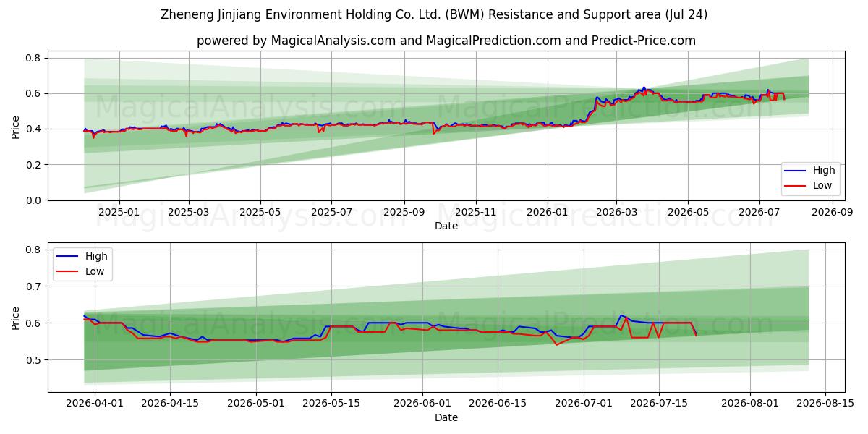The width and height of the screenshot is (868, 434).
Task: Click the '2026-03' tick label
Action: 616,213
